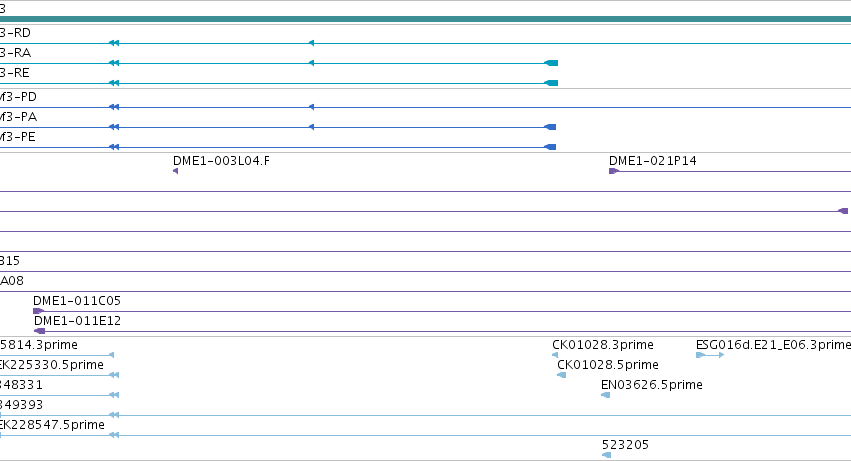Screen dimensions: 851x461
Task: Click the CK01028.3prime arrow glyph
Action: [x=555, y=355]
